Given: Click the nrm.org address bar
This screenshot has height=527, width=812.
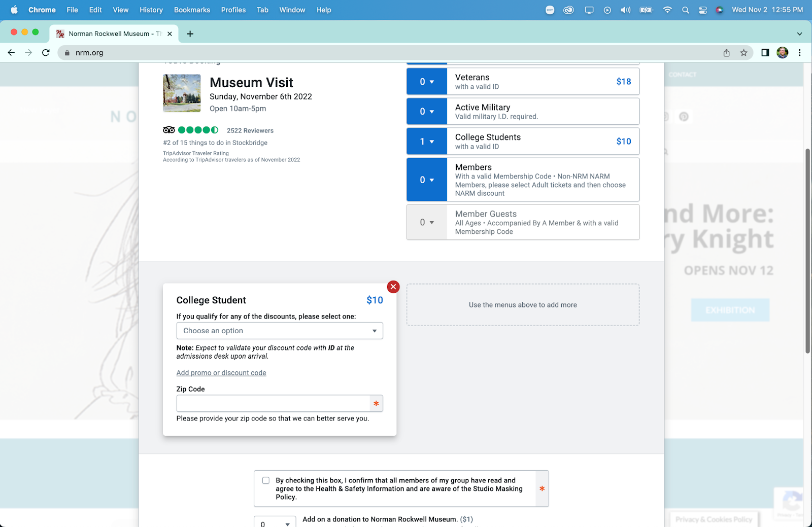Looking at the screenshot, I should [391, 53].
